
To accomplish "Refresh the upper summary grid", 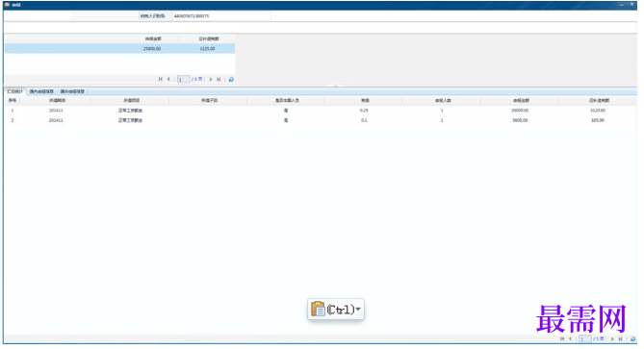I will [x=231, y=79].
